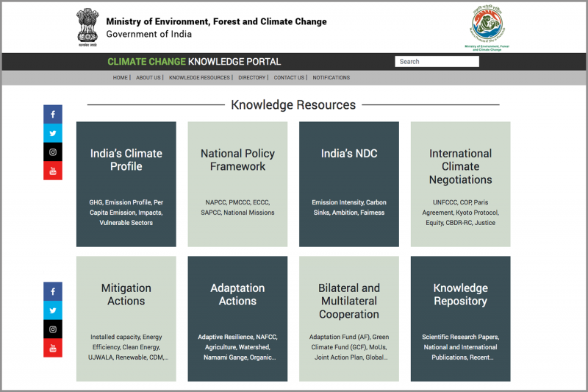Go to the Home menu item
This screenshot has width=588, height=392.
pos(120,78)
